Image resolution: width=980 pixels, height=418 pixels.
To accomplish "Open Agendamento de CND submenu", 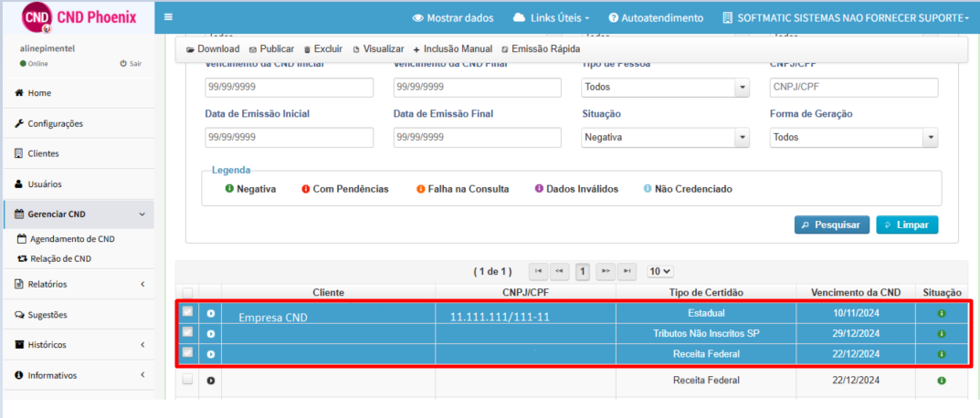I will 67,239.
